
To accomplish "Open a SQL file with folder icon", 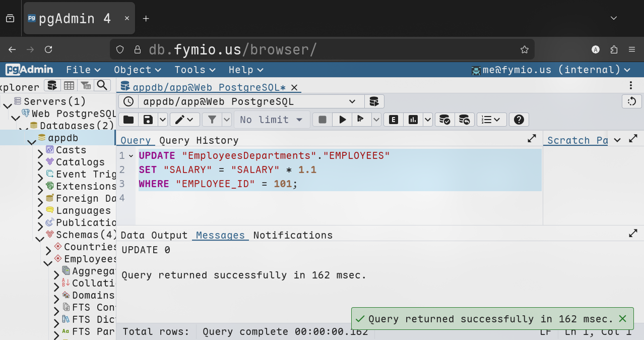I will coord(128,120).
